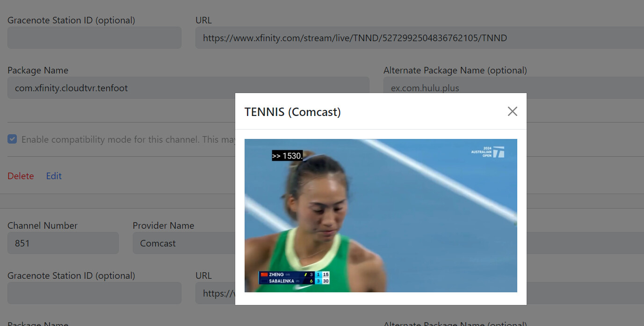This screenshot has height=326, width=644.
Task: Open the Edit link for this channel
Action: [54, 176]
